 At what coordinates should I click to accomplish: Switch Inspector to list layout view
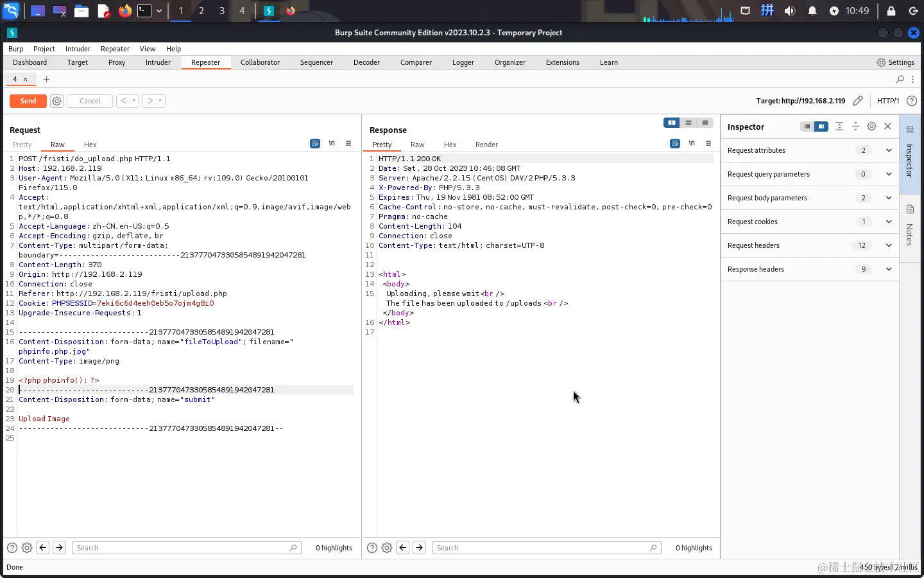(807, 127)
